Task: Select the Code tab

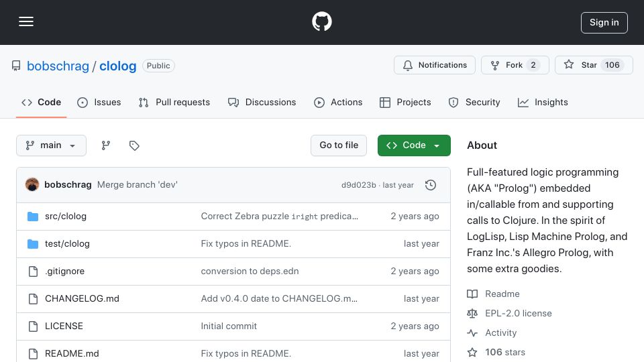Action: click(x=41, y=102)
